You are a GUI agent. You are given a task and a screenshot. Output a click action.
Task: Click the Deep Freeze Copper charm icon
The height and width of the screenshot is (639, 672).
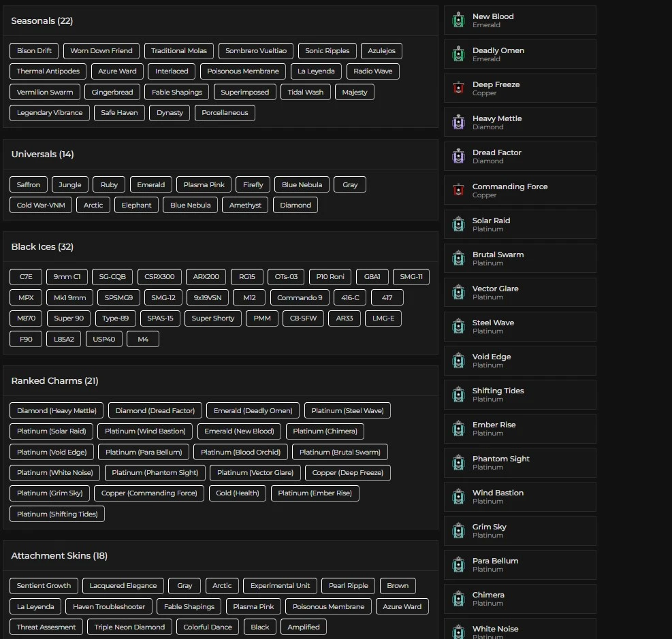click(x=458, y=88)
